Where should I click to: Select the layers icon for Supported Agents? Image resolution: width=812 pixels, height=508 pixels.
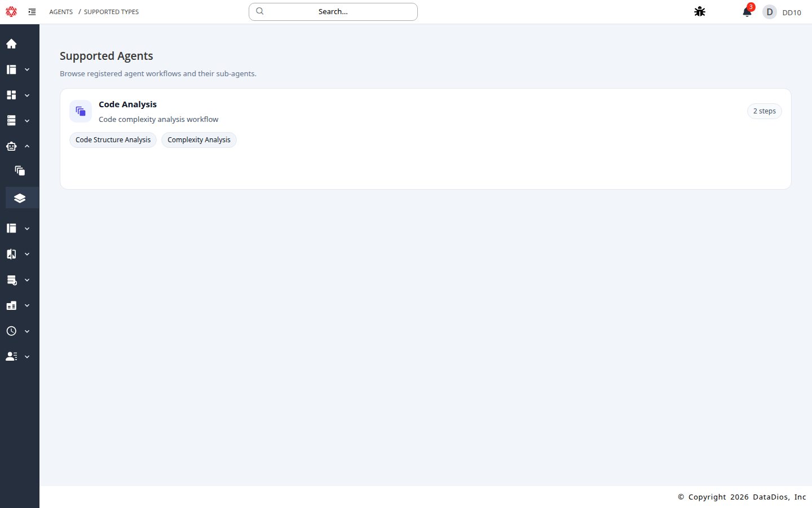tap(21, 198)
